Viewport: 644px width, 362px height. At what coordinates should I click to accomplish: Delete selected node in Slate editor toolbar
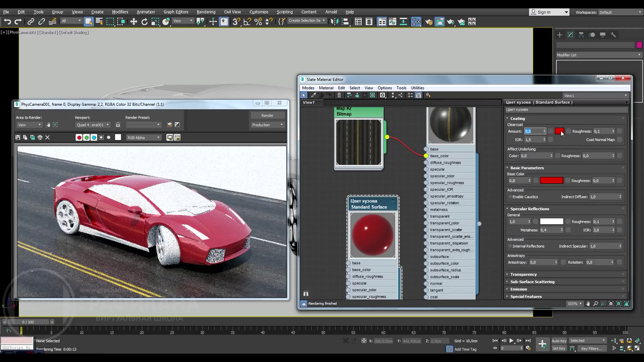(x=339, y=95)
